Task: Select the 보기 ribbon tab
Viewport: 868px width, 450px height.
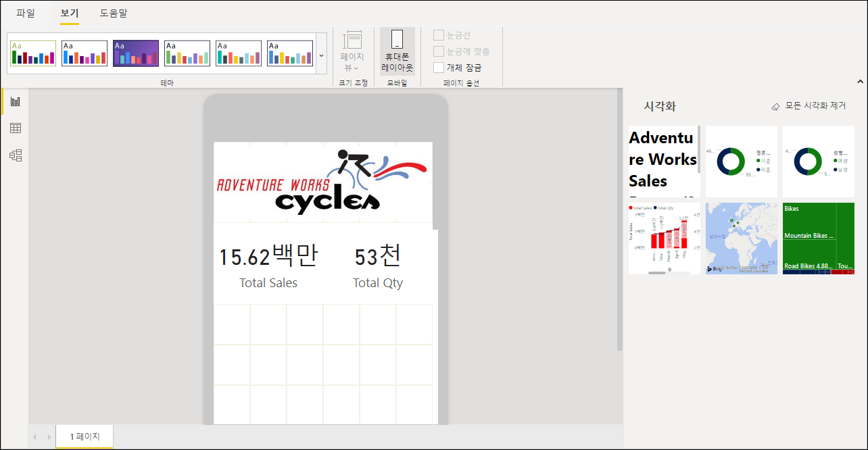Action: click(70, 13)
